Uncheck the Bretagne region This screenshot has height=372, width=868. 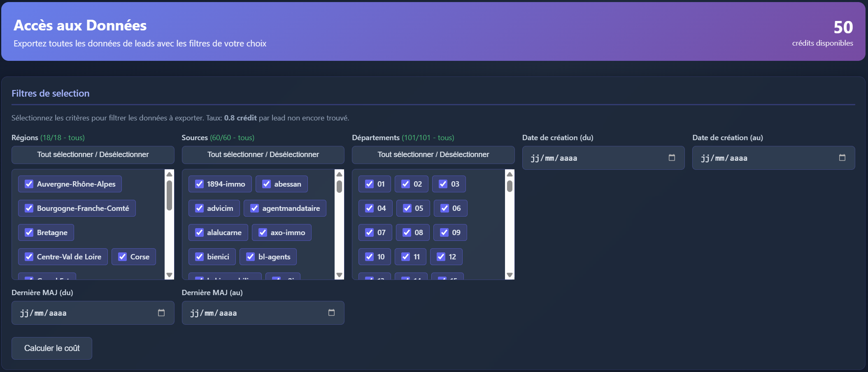[x=29, y=232]
